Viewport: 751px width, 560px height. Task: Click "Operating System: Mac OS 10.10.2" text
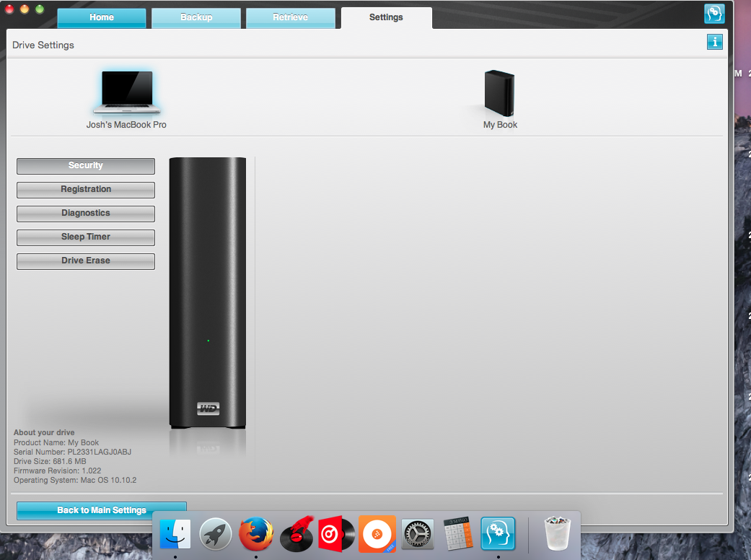tap(75, 480)
